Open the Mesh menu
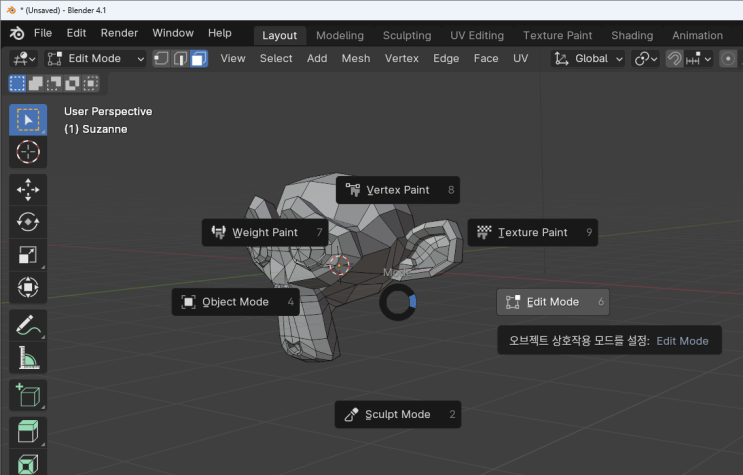 (x=356, y=59)
